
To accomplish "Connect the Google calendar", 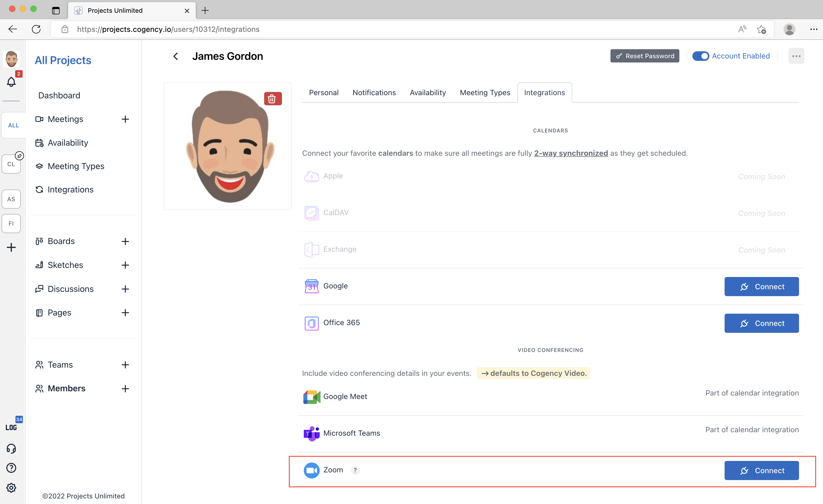I will click(761, 286).
